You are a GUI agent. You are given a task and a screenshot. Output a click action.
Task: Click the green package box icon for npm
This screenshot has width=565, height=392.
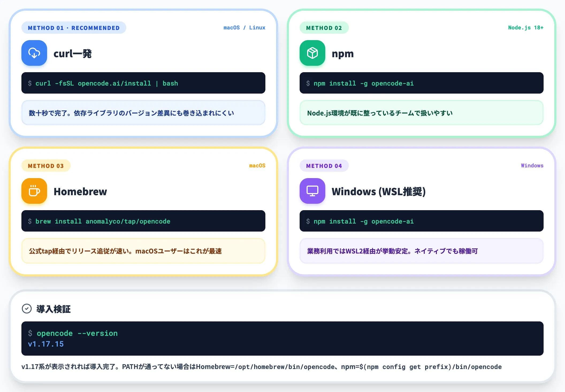(x=312, y=53)
